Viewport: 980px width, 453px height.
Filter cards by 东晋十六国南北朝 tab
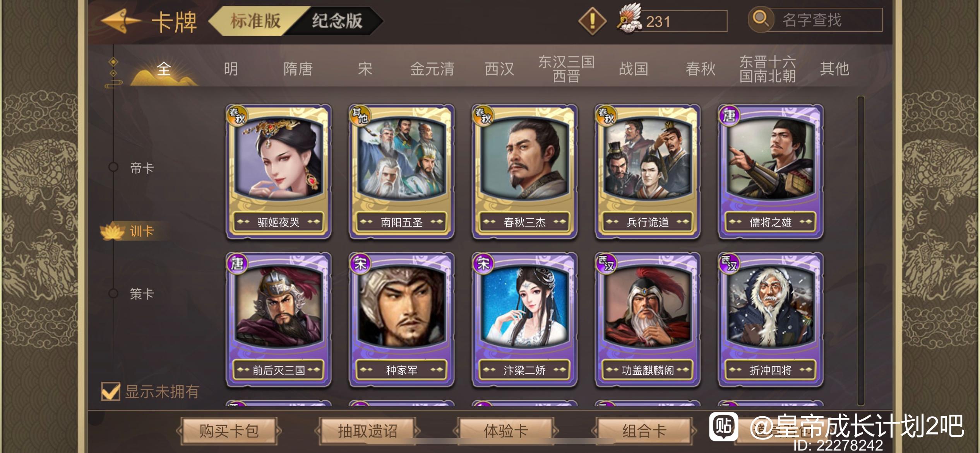tap(768, 69)
